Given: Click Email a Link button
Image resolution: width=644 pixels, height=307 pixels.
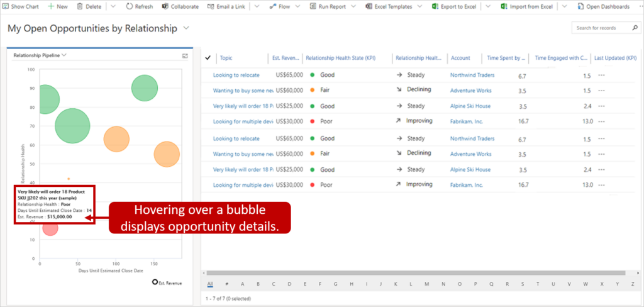Looking at the screenshot, I should [x=226, y=6].
